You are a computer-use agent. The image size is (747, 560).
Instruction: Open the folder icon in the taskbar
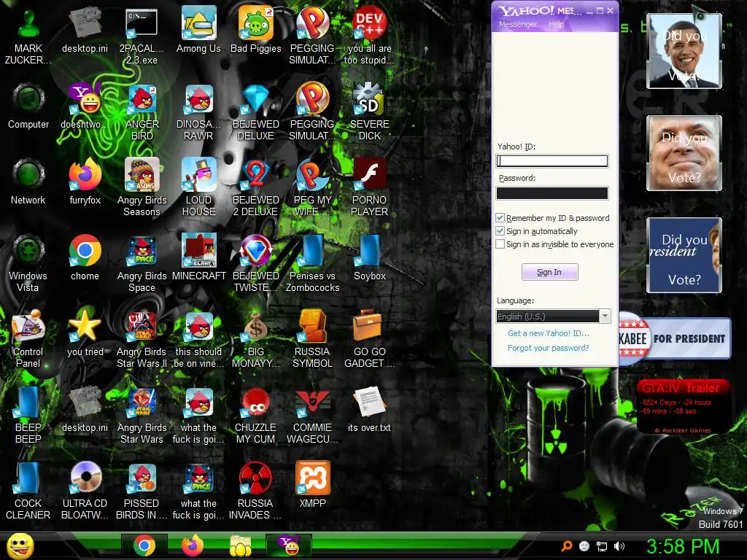241,545
